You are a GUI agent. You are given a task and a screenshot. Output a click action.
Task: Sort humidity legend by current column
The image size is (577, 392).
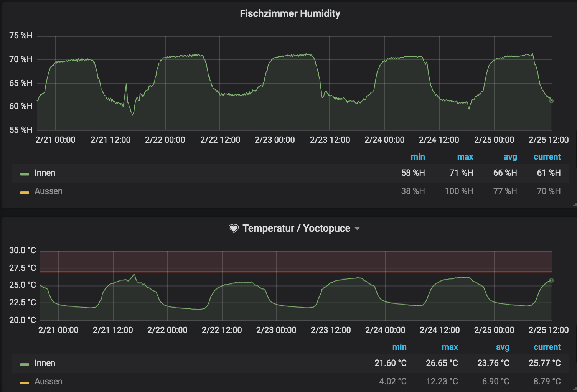tap(547, 157)
